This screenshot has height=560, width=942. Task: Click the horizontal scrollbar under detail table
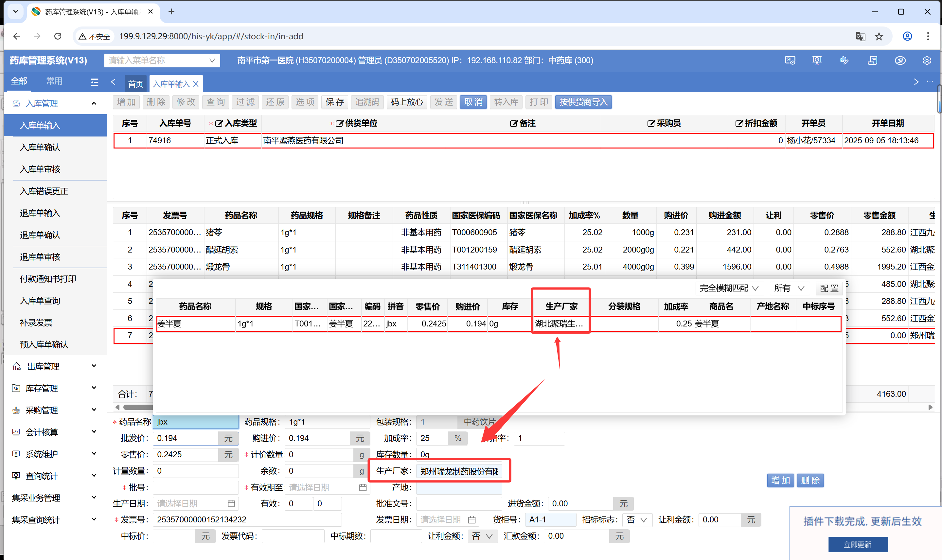click(138, 407)
